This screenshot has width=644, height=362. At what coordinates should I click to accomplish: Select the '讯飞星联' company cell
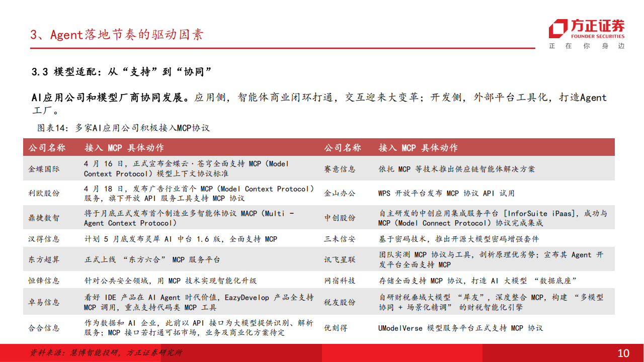click(340, 259)
